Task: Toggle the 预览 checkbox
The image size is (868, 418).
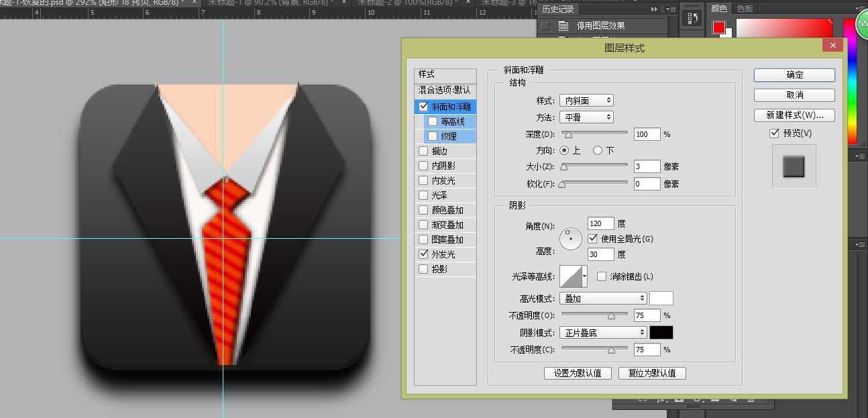Action: (775, 133)
